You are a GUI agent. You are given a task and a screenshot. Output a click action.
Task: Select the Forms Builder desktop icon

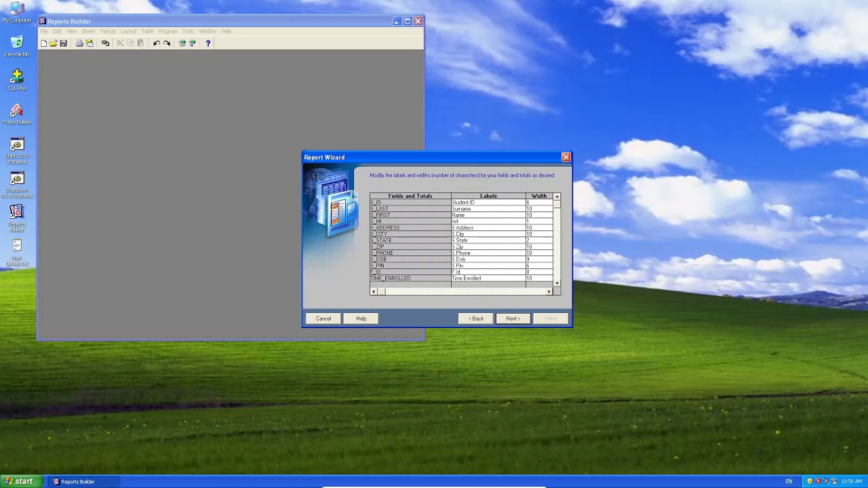point(17,114)
